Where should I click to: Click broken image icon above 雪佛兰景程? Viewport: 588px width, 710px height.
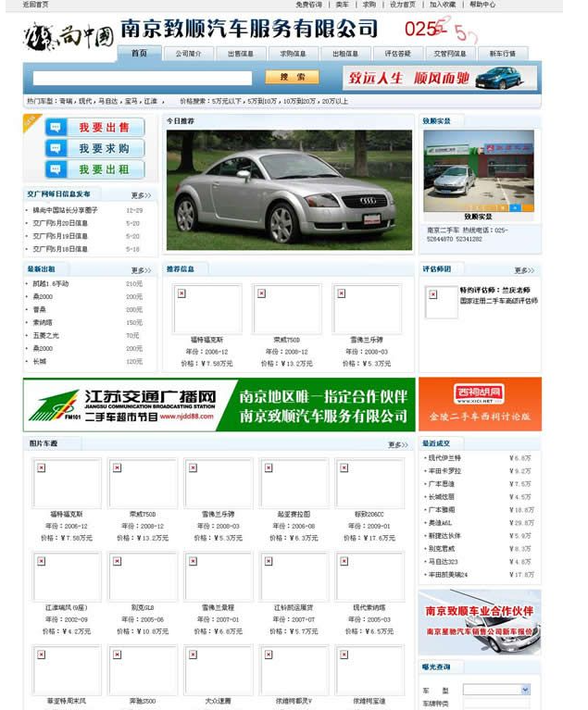[193, 561]
